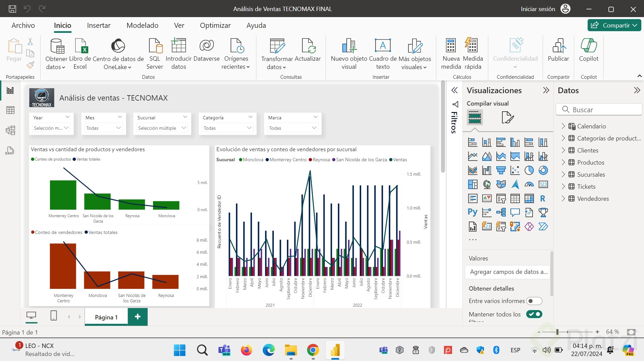Open the Modelado ribbon tab
The image size is (644, 361).
click(x=142, y=25)
